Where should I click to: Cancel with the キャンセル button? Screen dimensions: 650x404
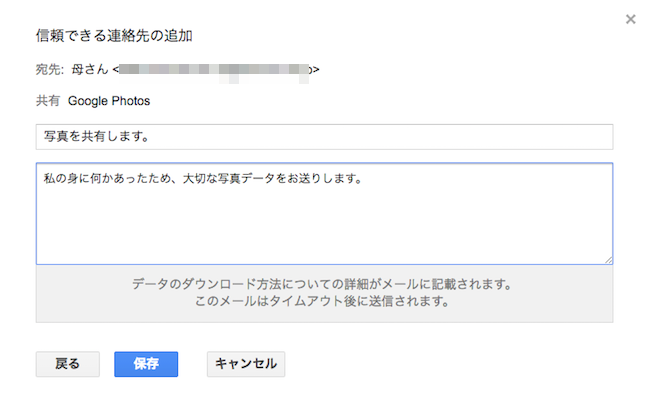[246, 364]
